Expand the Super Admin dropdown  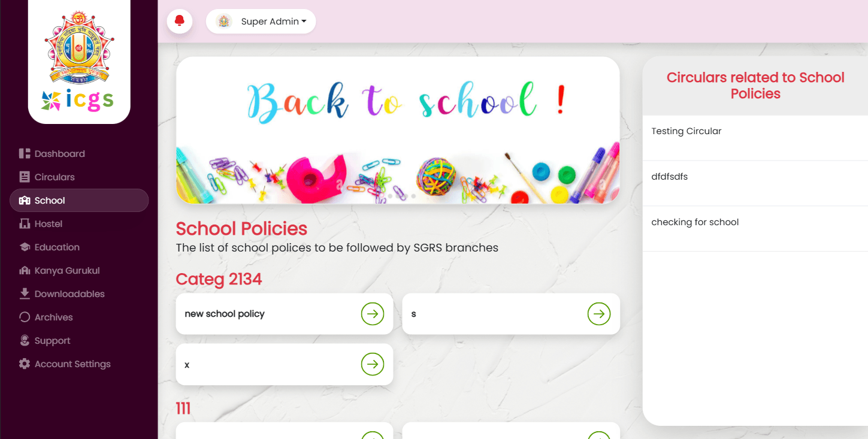coord(261,22)
